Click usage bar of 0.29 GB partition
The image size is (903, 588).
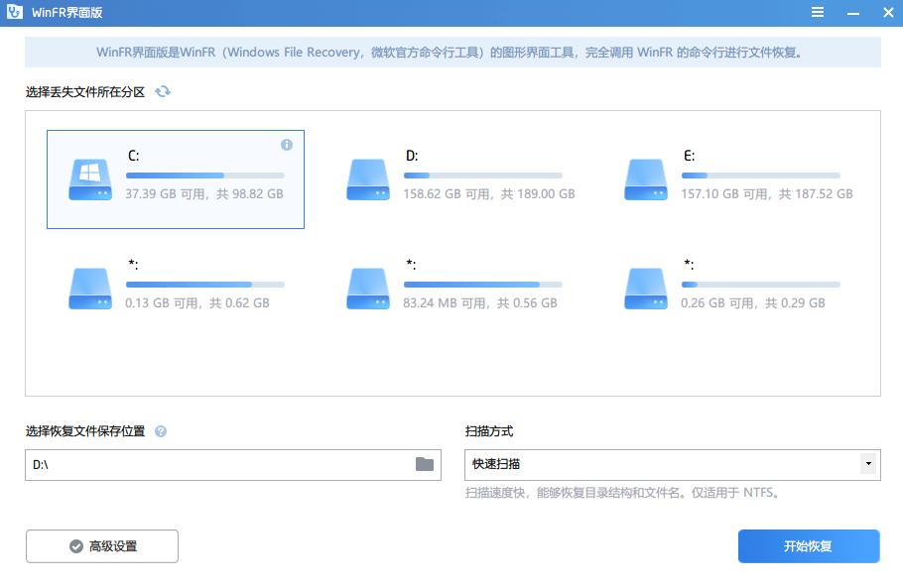761,285
